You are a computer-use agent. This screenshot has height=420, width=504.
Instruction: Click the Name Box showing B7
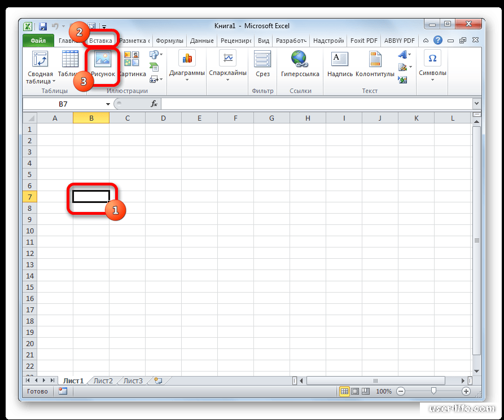point(63,104)
